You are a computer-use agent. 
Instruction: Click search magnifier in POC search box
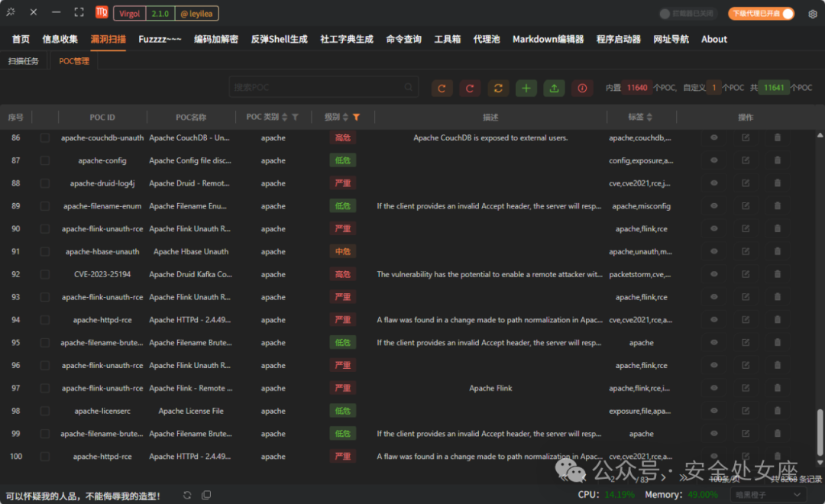pos(409,87)
